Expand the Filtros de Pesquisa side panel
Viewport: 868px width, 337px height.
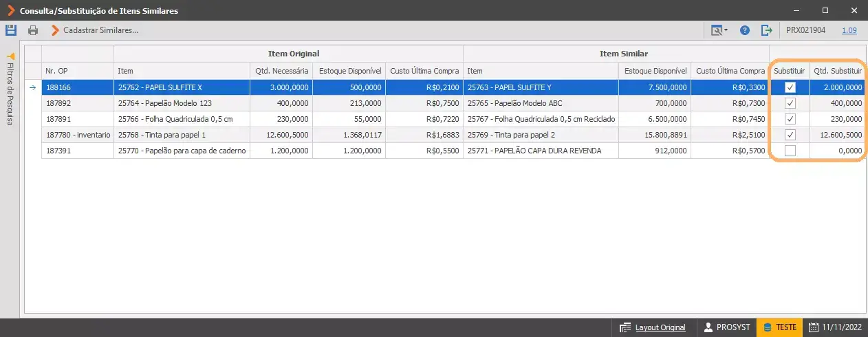coord(10,89)
